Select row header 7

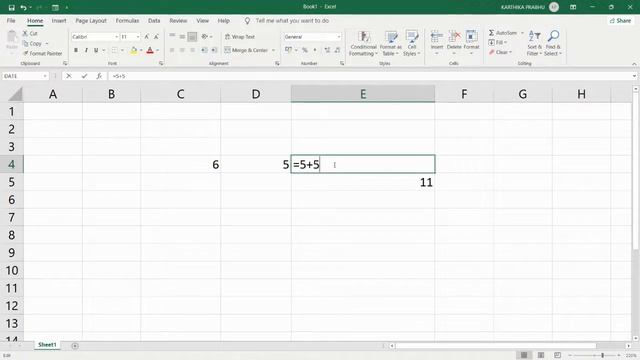point(11,218)
